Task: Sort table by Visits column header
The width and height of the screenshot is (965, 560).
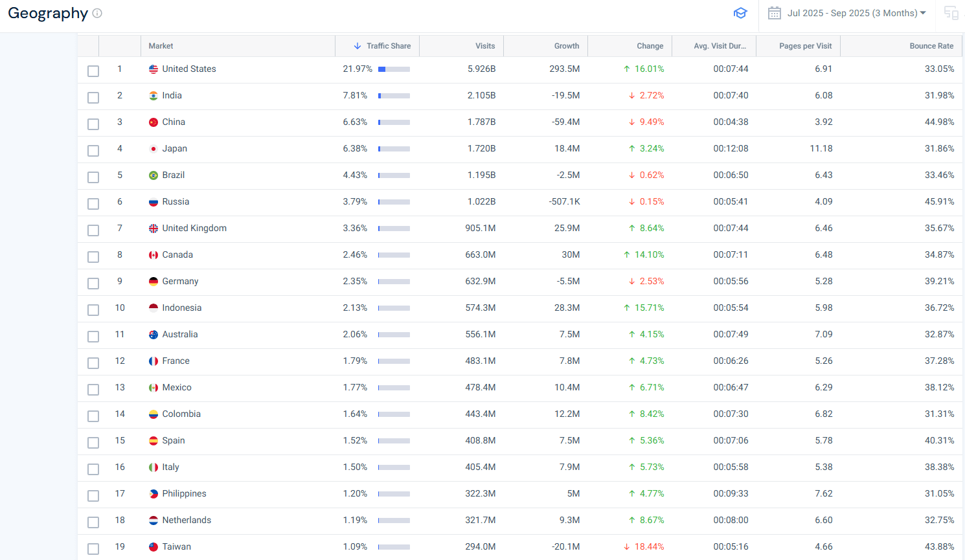Action: pos(484,46)
